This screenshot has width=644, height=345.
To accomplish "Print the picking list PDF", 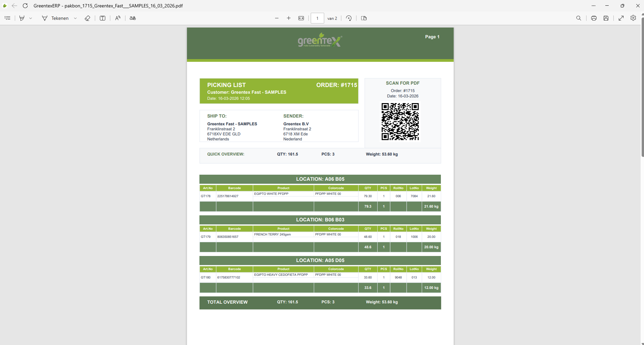I will [594, 18].
